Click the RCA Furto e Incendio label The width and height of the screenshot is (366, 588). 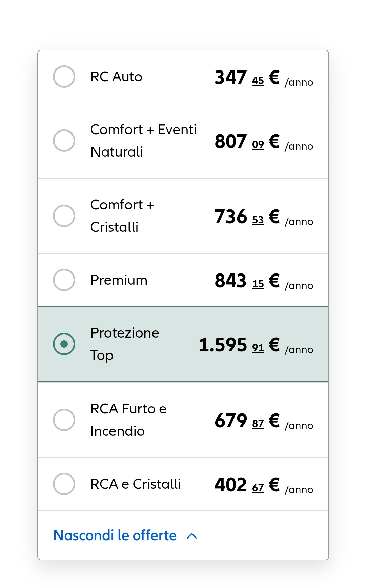point(128,420)
